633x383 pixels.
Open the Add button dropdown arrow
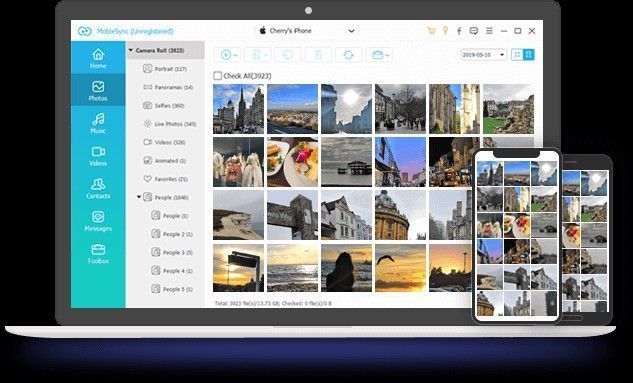(x=235, y=55)
